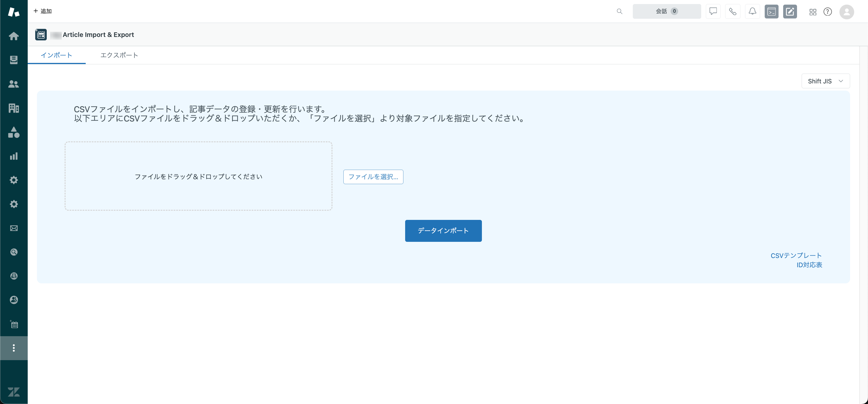
Task: Open the Home icon in sidebar
Action: [x=14, y=36]
